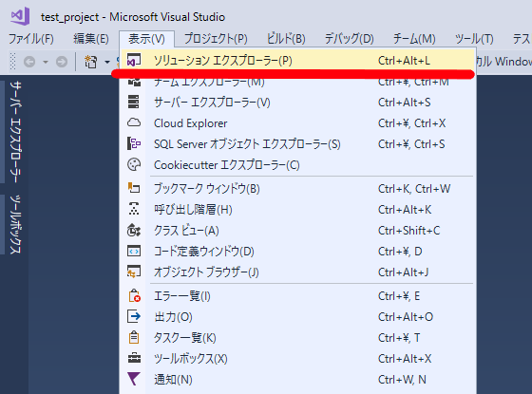The height and width of the screenshot is (394, 532).
Task: Click the エラー一覧 icon
Action: pyautogui.click(x=134, y=295)
